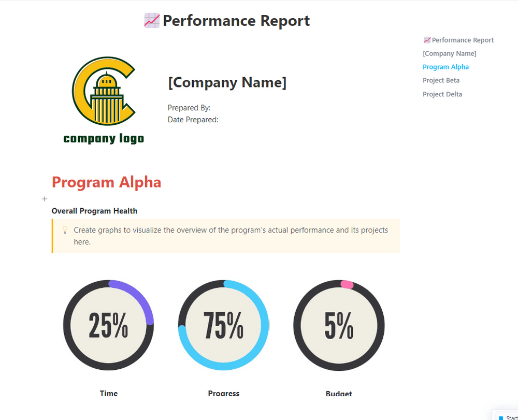Select the 5% Budget donut chart
Screen dimensions: 518x420
tap(339, 325)
